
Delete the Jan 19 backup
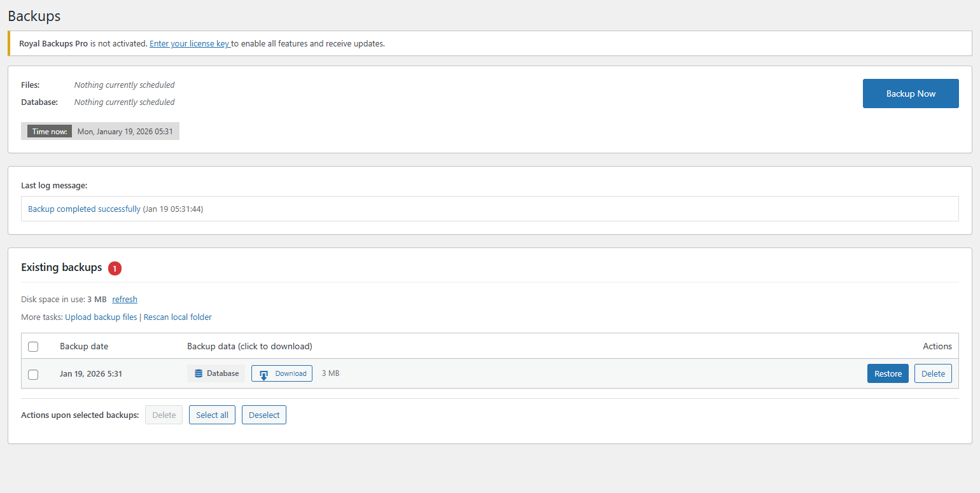[933, 373]
